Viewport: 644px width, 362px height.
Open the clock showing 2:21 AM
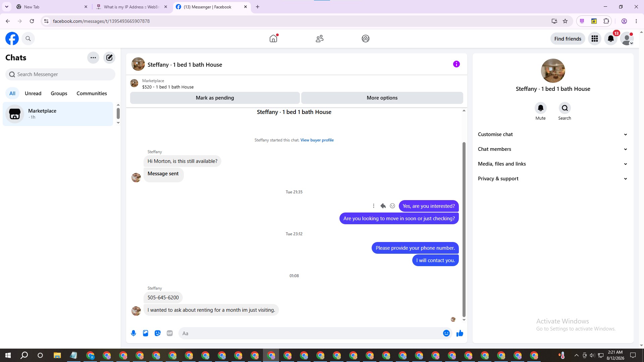615,355
